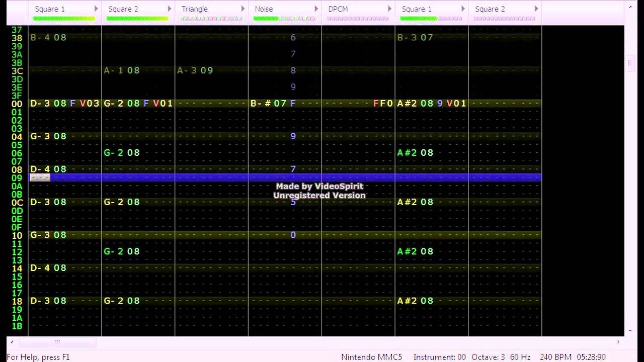
Task: Select the A-3 09 note in Triangle
Action: pos(195,70)
